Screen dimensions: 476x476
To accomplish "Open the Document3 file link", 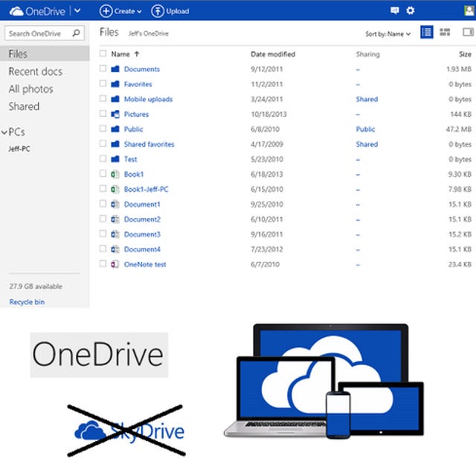I will [x=142, y=234].
